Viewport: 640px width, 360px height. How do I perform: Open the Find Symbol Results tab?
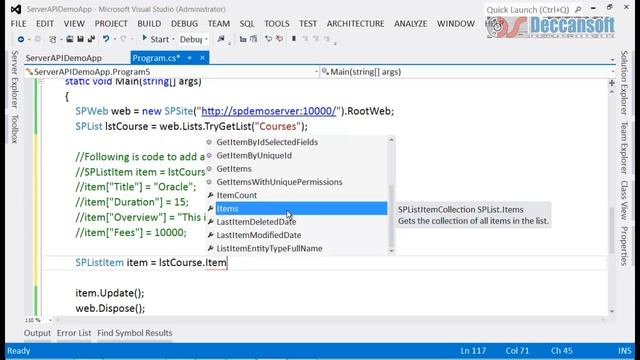(x=135, y=333)
